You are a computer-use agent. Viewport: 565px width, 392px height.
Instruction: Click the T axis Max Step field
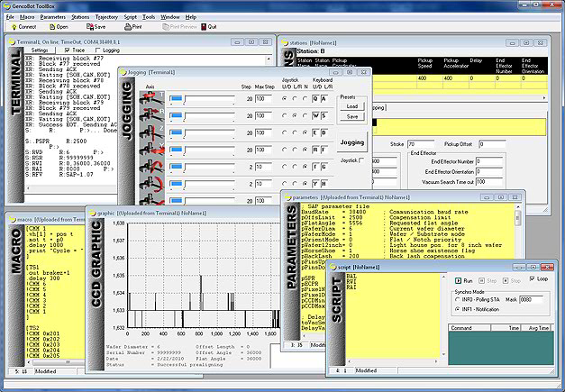263,98
